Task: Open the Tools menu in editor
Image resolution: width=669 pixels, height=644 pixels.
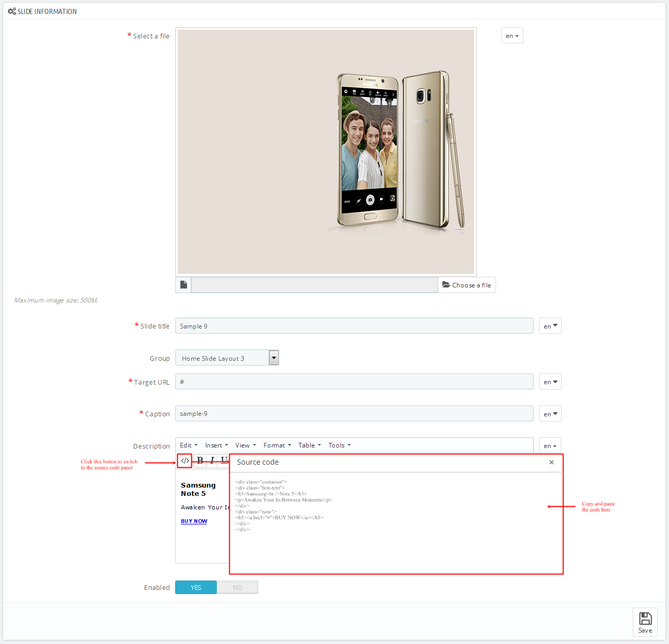Action: tap(339, 445)
